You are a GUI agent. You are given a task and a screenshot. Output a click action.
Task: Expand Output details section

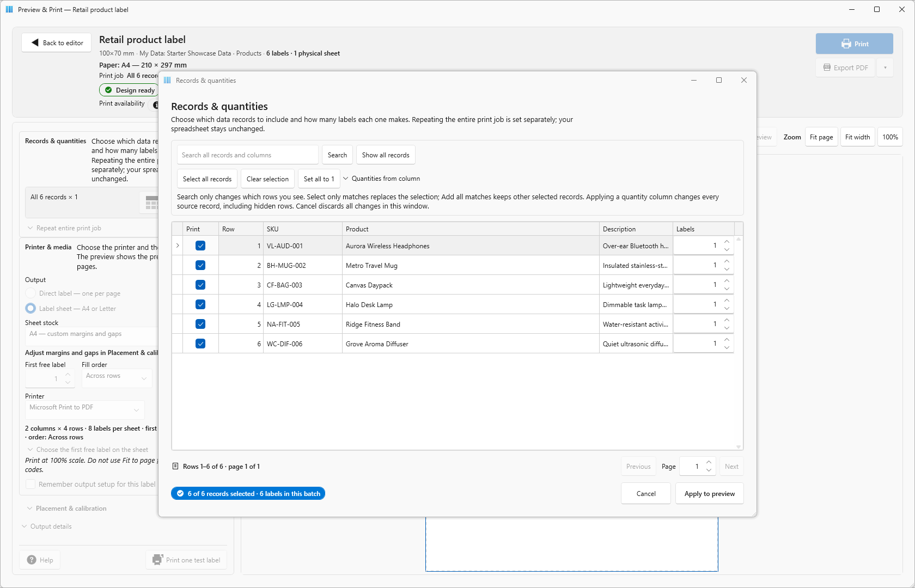point(47,526)
